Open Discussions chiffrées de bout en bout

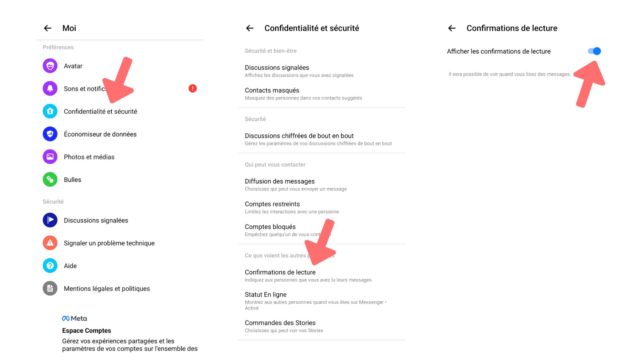coord(322,139)
